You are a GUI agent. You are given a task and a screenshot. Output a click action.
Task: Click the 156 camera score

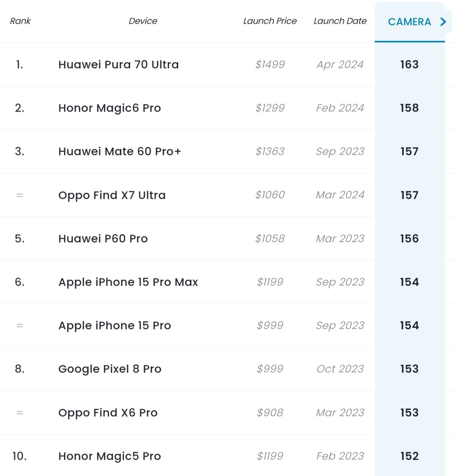[409, 238]
